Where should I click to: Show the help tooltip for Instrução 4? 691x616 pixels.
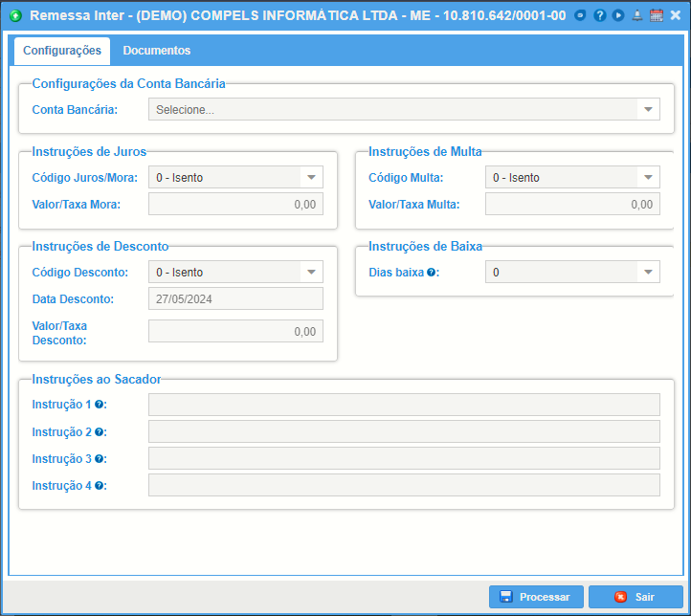pyautogui.click(x=100, y=486)
